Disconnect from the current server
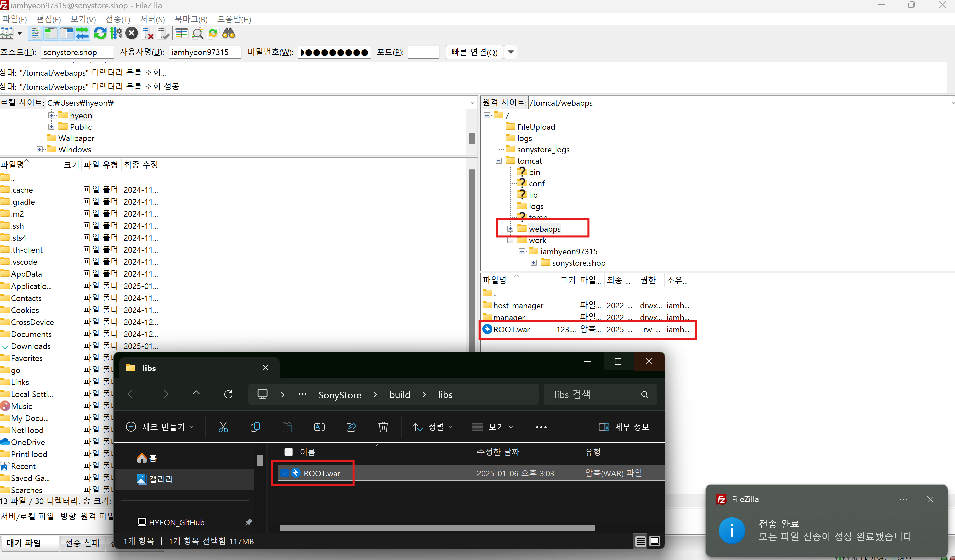 (x=148, y=33)
